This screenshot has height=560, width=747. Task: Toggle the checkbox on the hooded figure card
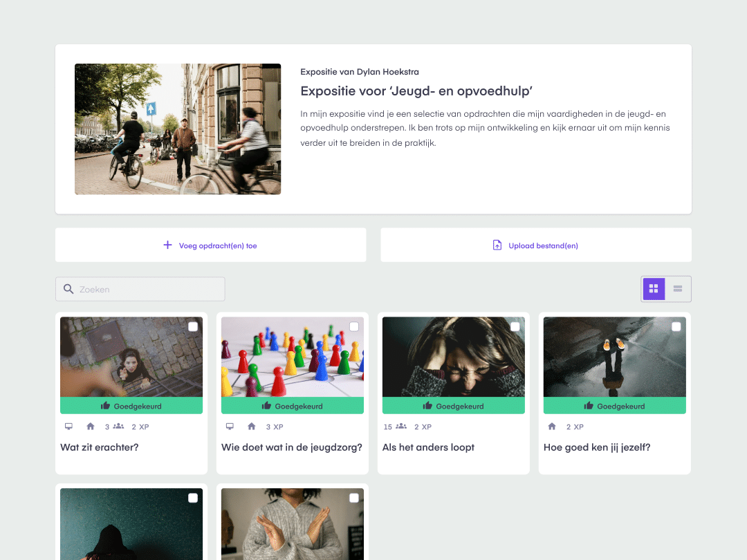click(x=193, y=497)
